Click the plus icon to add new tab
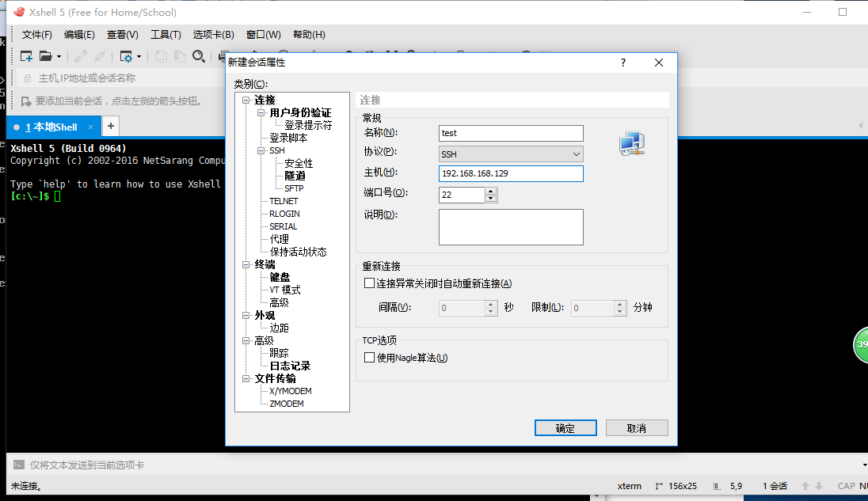Screen dimensions: 868x501 click(x=111, y=126)
